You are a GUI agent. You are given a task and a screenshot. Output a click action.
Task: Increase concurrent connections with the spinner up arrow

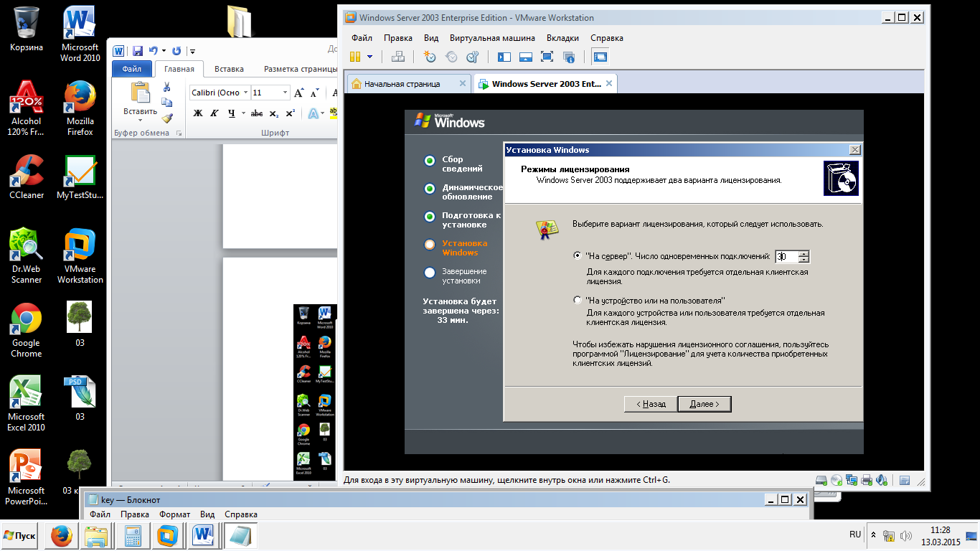804,253
